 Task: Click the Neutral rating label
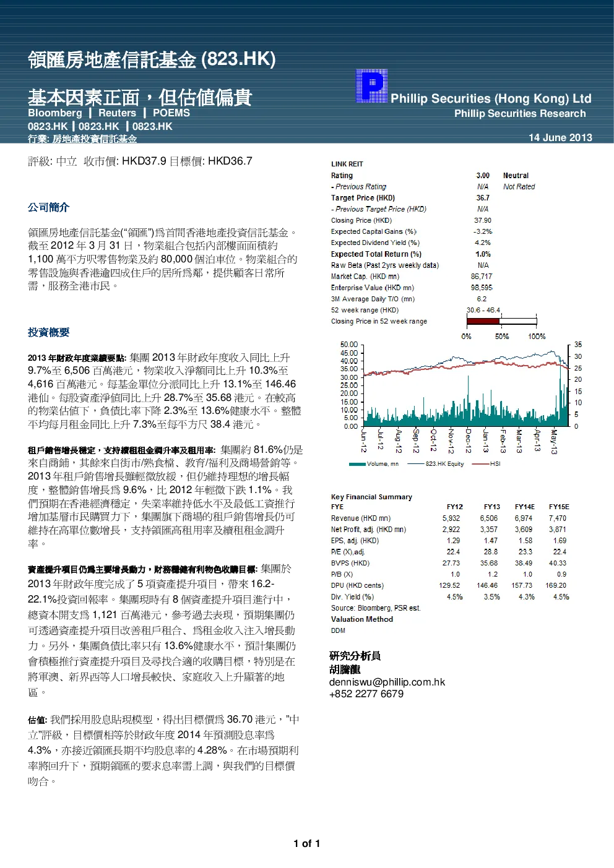tap(516, 176)
